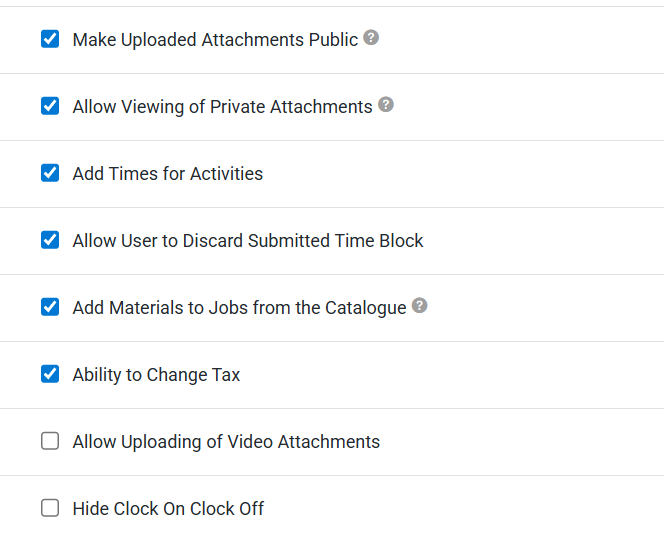The width and height of the screenshot is (664, 541).
Task: Uncheck the Make Uploaded Attachments Public checkbox
Action: tap(50, 39)
